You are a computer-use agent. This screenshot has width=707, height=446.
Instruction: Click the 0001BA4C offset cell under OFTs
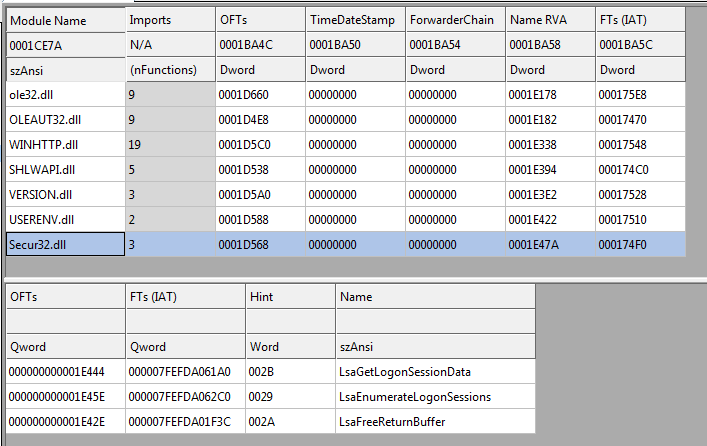260,45
